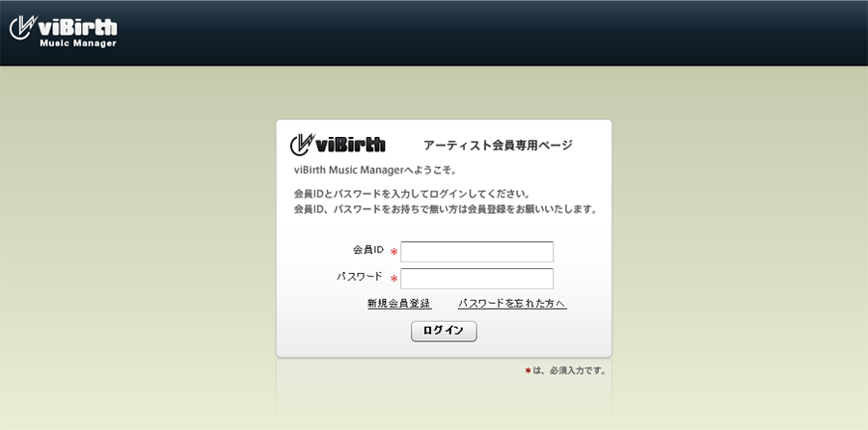Click the 会員登録をお願いいたします sentence
The width and height of the screenshot is (868, 430).
click(x=446, y=210)
